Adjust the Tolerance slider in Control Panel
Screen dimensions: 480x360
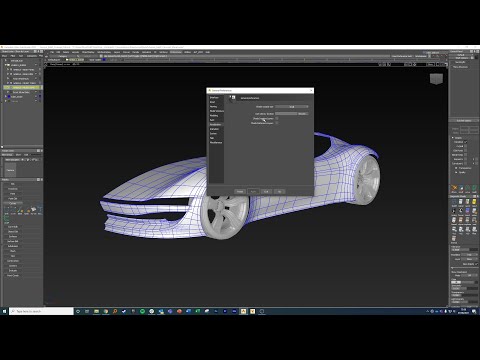[465, 250]
